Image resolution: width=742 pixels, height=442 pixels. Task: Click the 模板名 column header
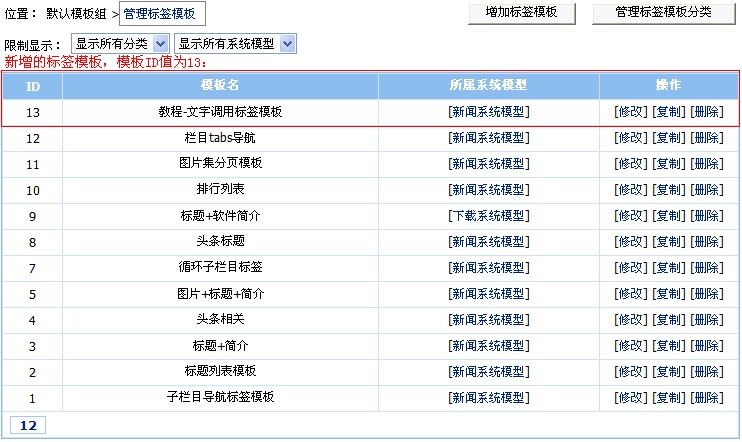(x=220, y=86)
